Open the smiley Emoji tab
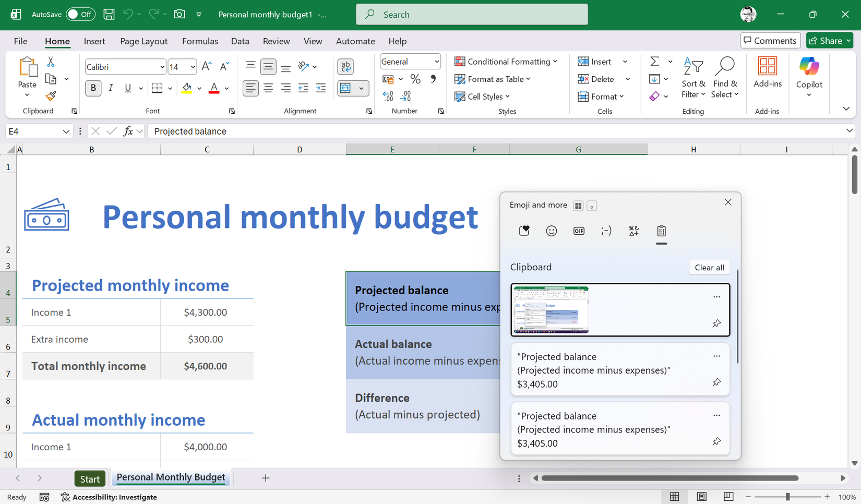 coord(552,231)
